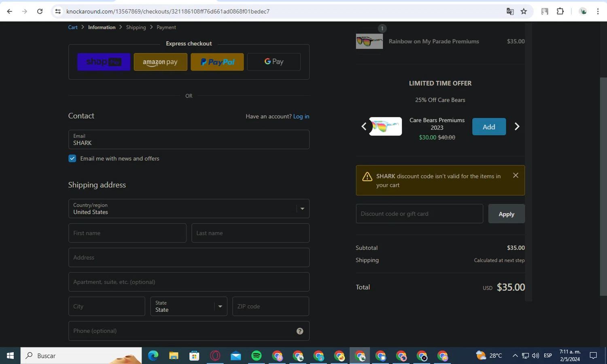Apply the discount code
This screenshot has width=607, height=364.
coord(506,214)
